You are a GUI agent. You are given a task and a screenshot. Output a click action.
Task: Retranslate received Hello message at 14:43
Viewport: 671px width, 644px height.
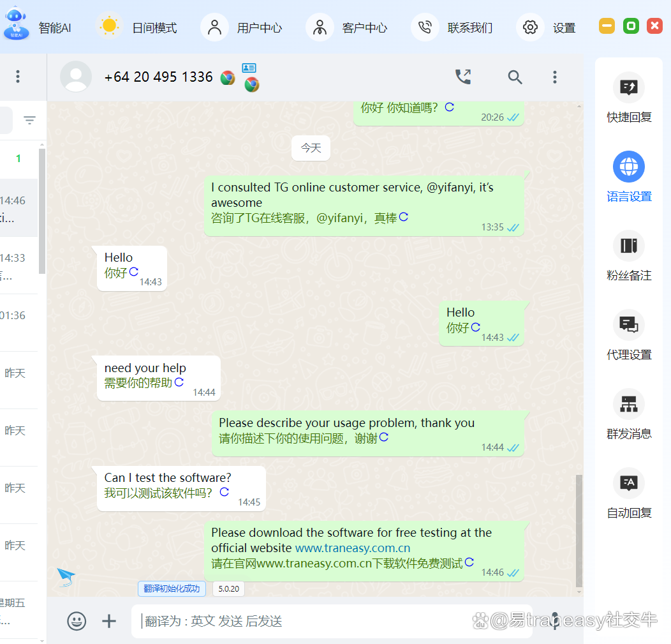click(134, 271)
